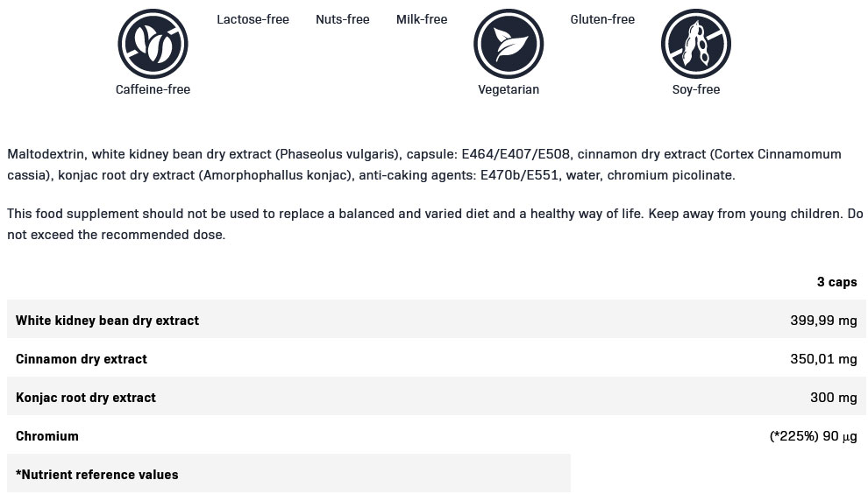Click the Konjac root dry extract row label
This screenshot has width=868, height=494.
tap(86, 398)
